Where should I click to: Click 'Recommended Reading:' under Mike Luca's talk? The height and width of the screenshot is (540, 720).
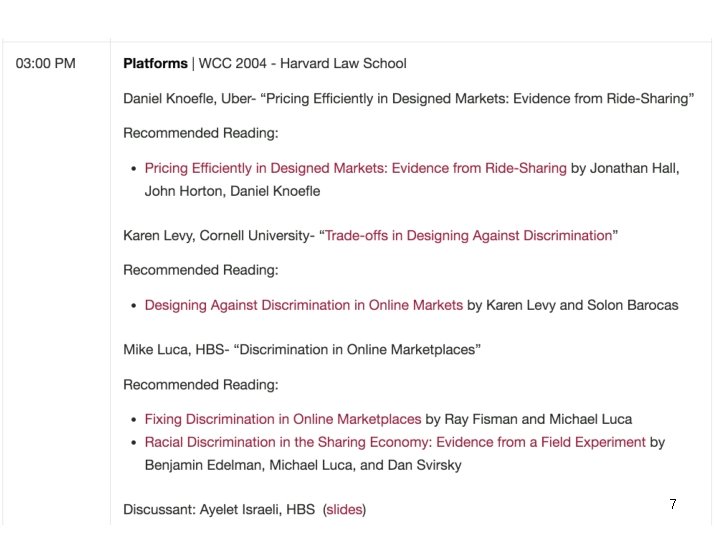(x=200, y=385)
